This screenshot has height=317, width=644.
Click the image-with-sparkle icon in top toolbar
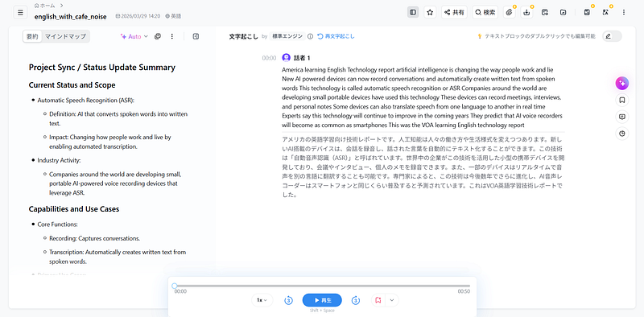click(x=545, y=12)
